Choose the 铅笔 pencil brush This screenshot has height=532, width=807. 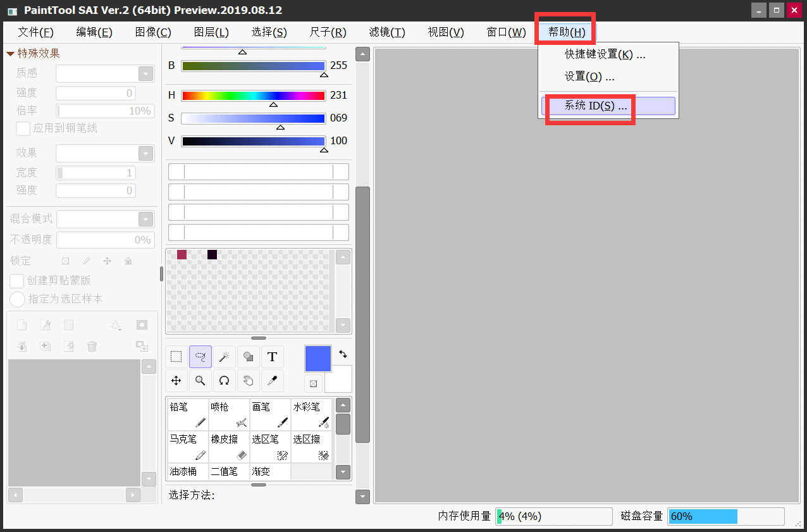point(188,414)
